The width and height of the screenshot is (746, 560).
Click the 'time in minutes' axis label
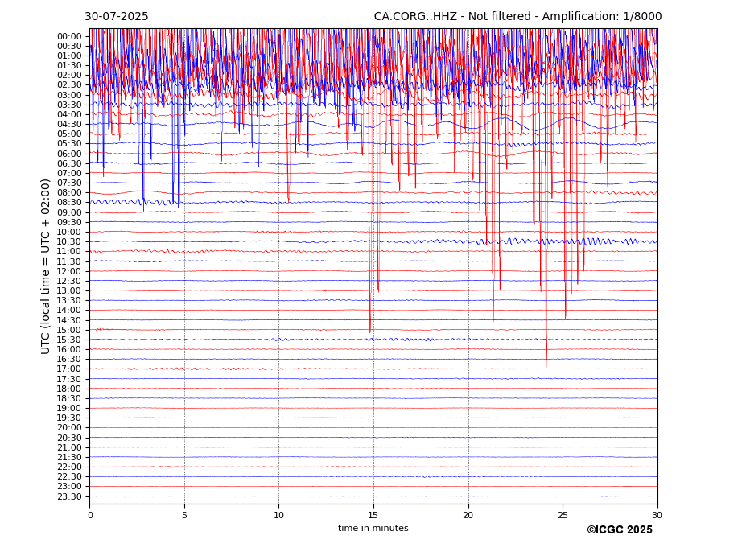click(x=373, y=528)
